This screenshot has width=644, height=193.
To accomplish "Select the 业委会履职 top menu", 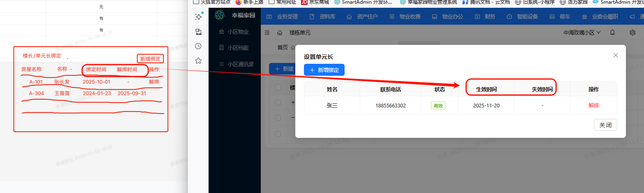I will pyautogui.click(x=600, y=16).
